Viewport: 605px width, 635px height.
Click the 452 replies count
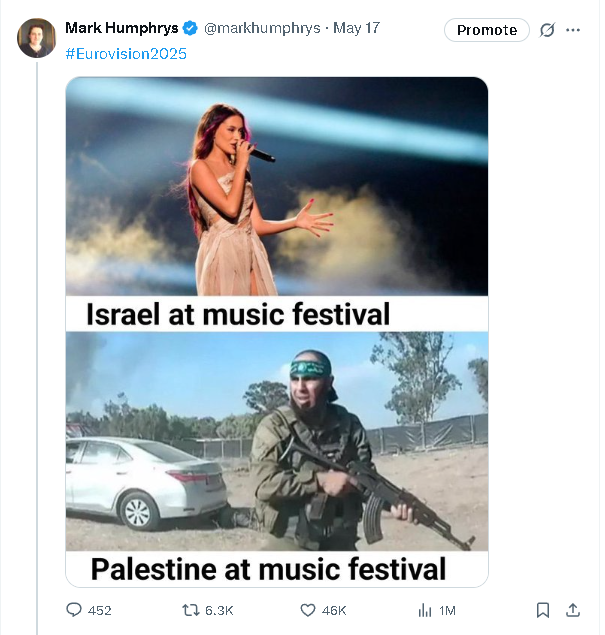click(x=100, y=610)
